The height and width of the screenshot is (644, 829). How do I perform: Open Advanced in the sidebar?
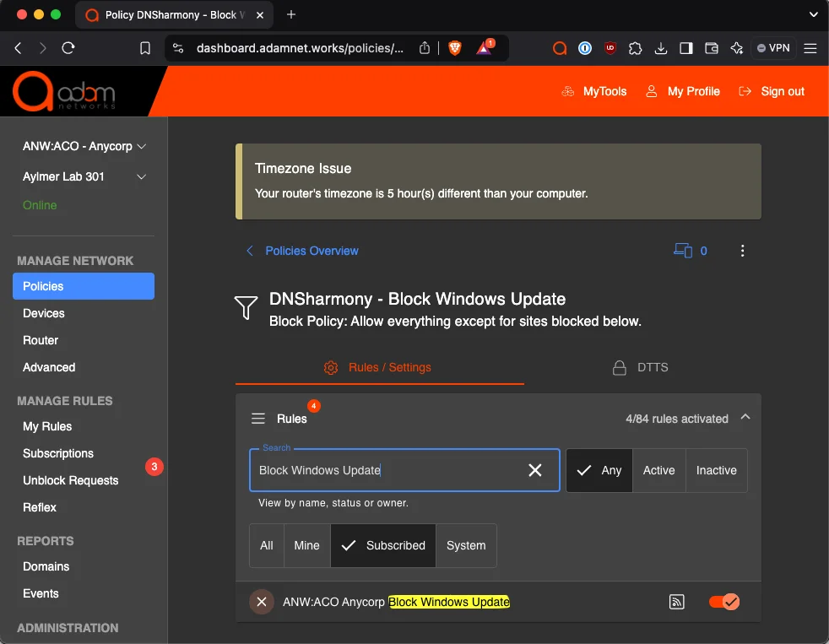click(49, 367)
